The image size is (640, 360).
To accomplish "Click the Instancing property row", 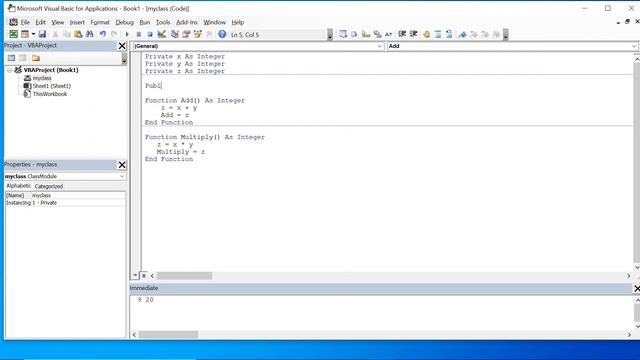I will click(x=65, y=203).
